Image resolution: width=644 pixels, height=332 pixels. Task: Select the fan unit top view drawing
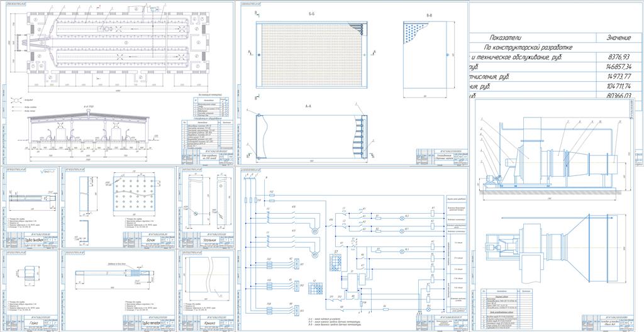tap(552, 248)
